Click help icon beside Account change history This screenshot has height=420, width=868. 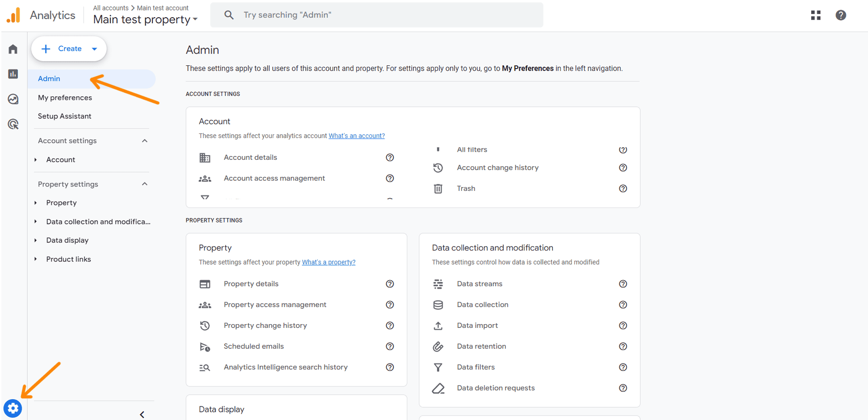point(623,168)
